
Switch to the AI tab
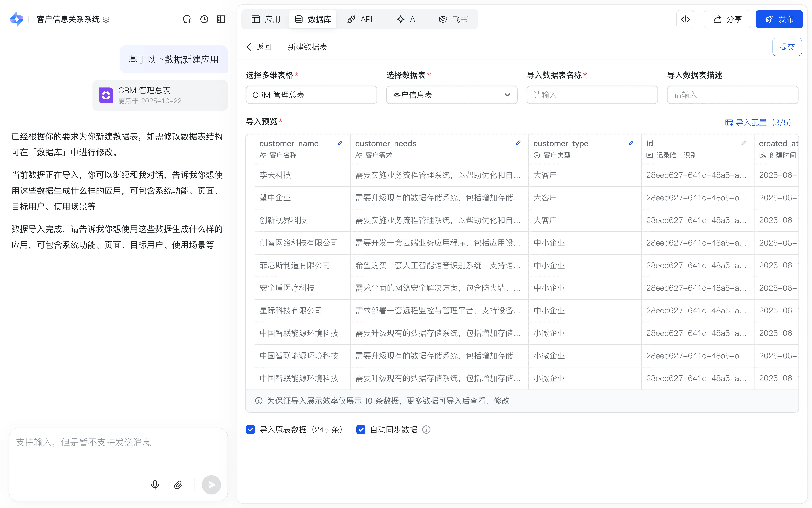pos(407,19)
